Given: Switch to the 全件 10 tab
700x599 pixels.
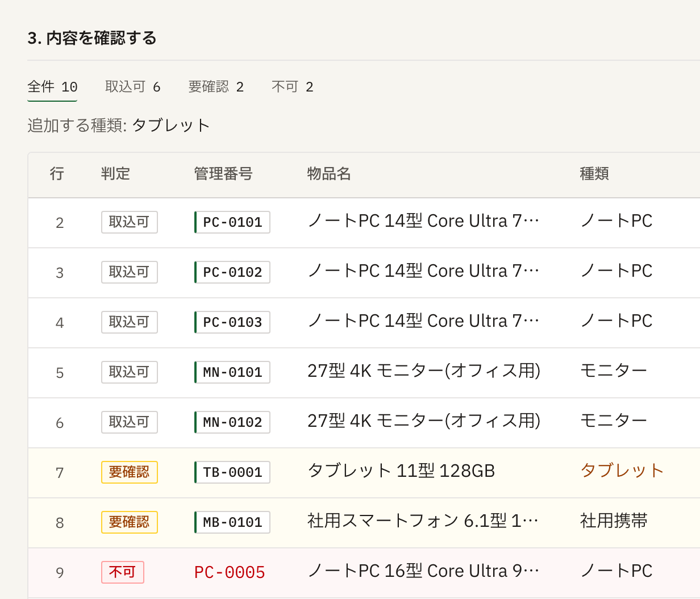Looking at the screenshot, I should pyautogui.click(x=52, y=87).
